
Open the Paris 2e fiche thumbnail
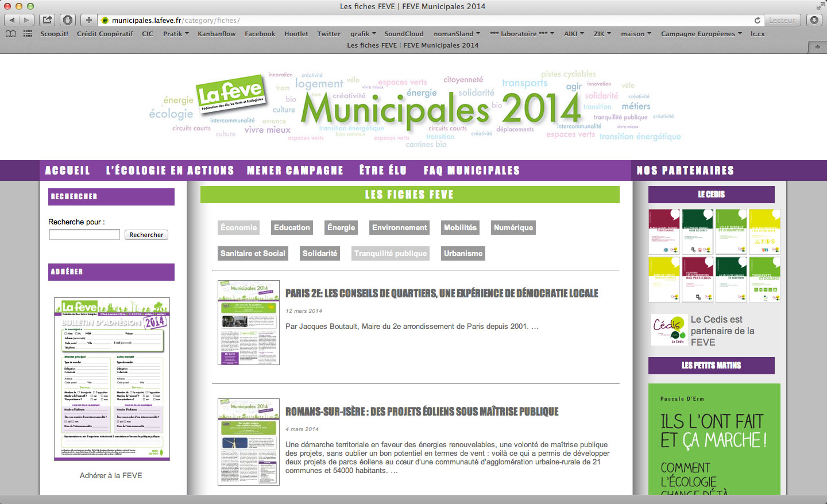(x=249, y=323)
